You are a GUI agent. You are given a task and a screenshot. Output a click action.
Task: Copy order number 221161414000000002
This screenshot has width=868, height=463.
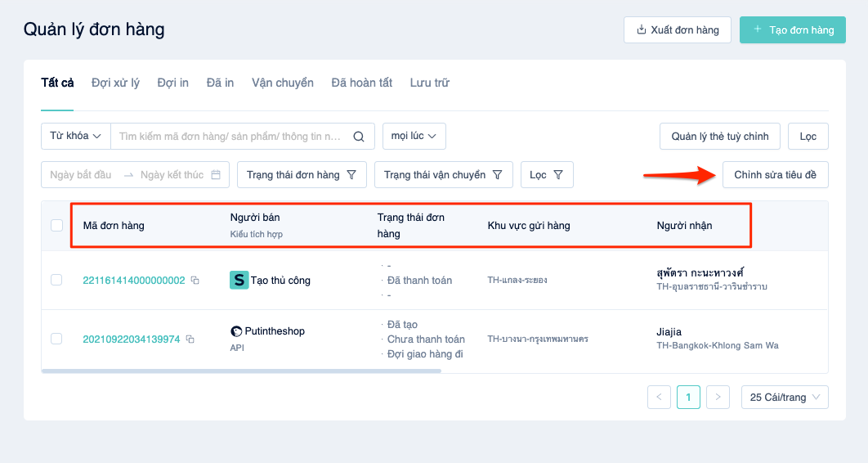click(195, 281)
